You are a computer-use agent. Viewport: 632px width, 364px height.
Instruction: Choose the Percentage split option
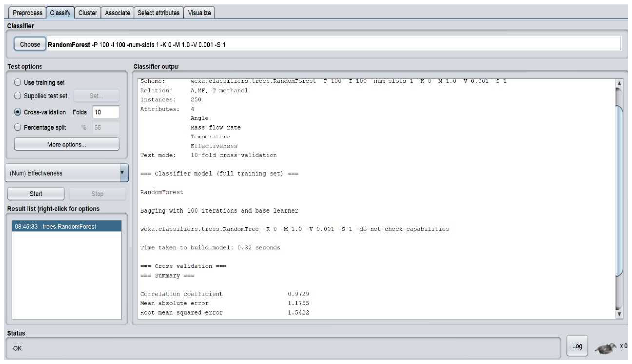click(18, 127)
